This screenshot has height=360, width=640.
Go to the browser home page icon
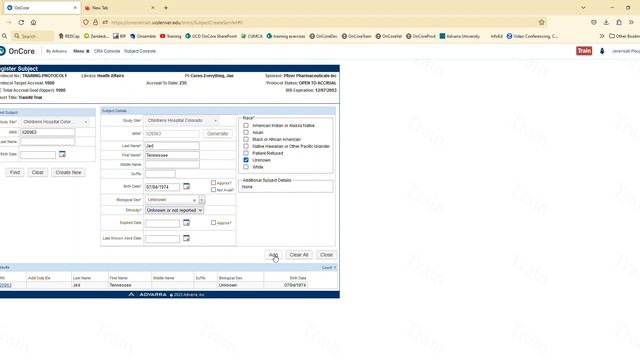pos(33,22)
